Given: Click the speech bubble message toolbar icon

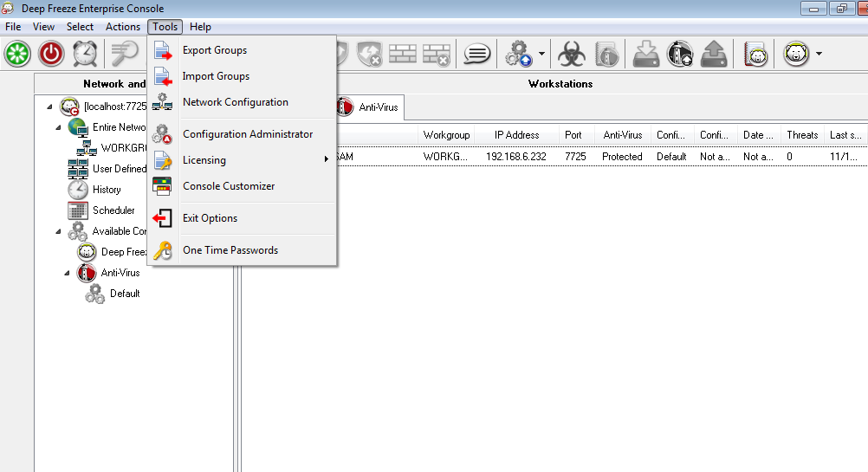Looking at the screenshot, I should point(476,55).
